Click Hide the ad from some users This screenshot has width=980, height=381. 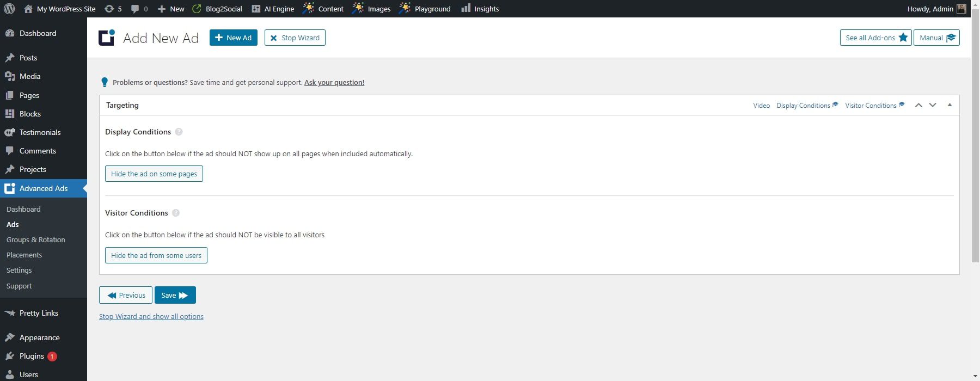[156, 255]
